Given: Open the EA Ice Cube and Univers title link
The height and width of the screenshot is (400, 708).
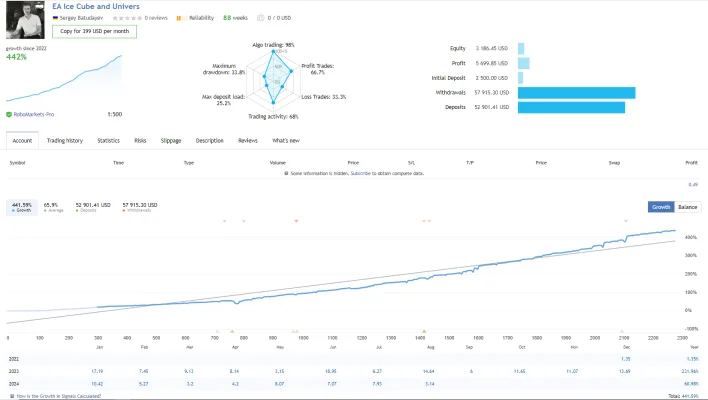Looking at the screenshot, I should [96, 6].
